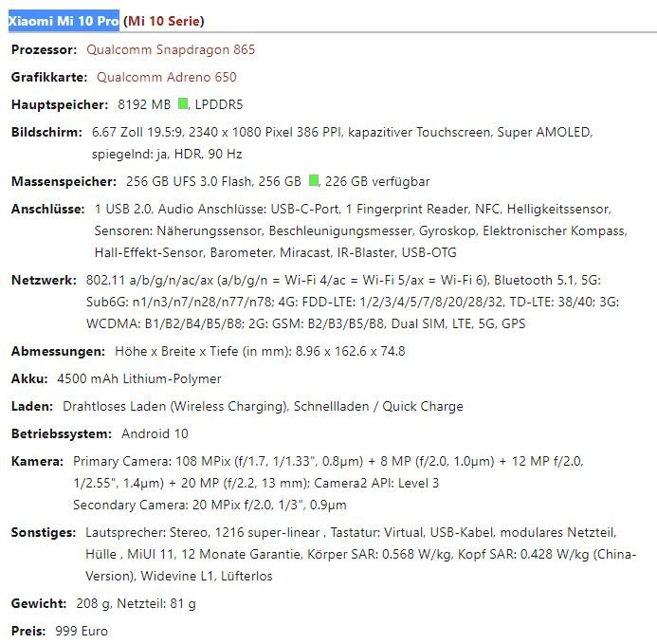Viewport: 657px width, 644px height.
Task: Select the 'Android 10' value
Action: click(x=155, y=433)
